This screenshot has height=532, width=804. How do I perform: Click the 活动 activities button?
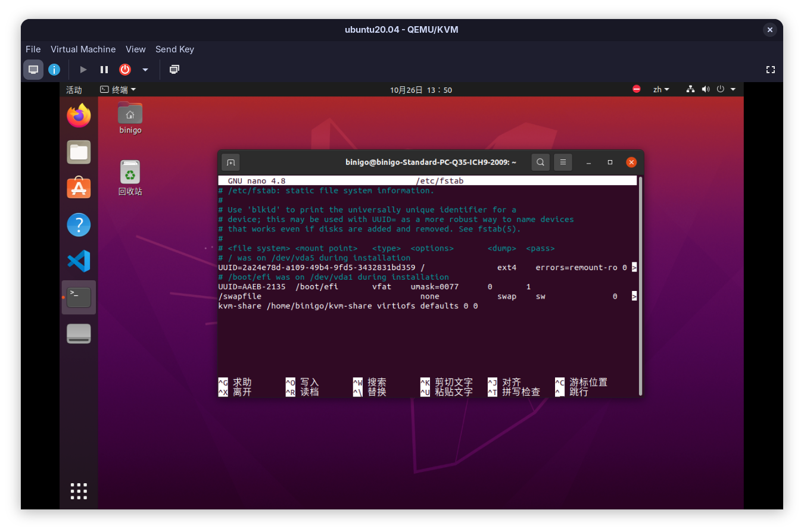[74, 90]
